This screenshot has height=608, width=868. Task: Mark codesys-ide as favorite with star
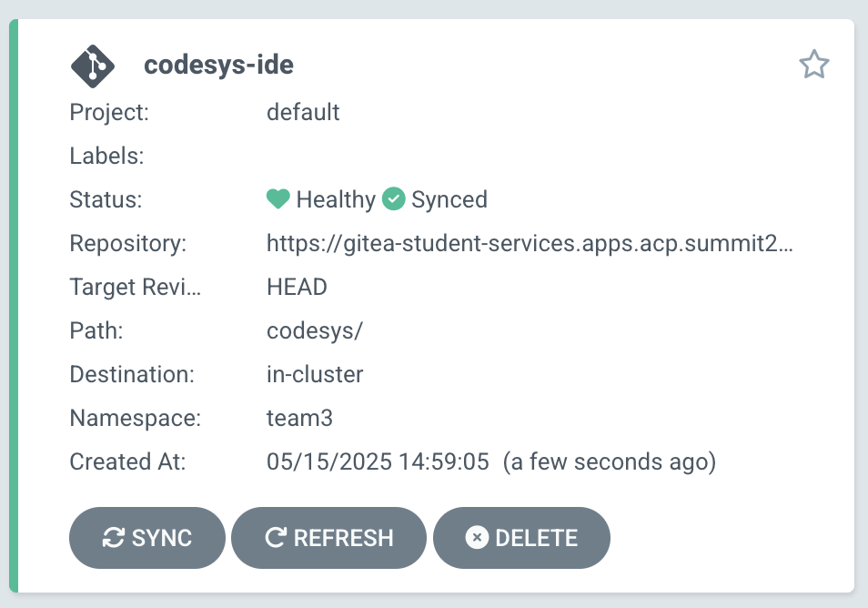pyautogui.click(x=813, y=65)
